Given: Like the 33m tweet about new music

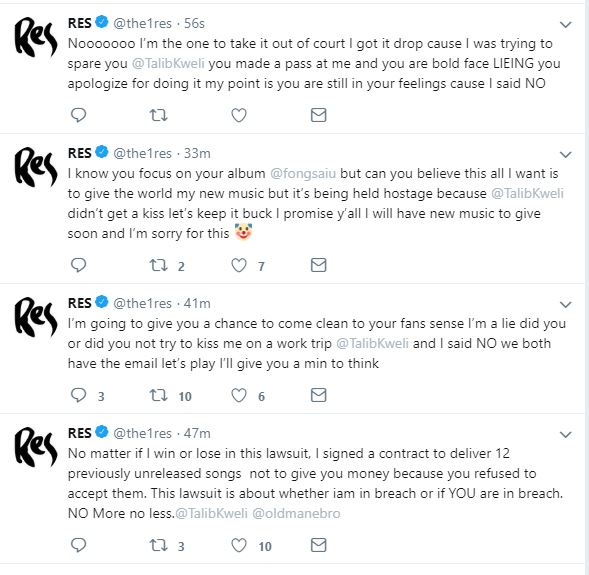Looking at the screenshot, I should [x=239, y=265].
